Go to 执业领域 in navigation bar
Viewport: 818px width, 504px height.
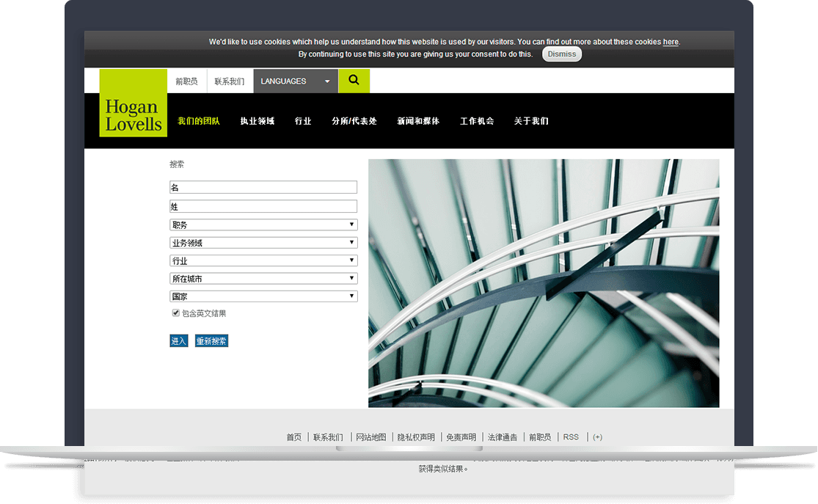[x=257, y=121]
